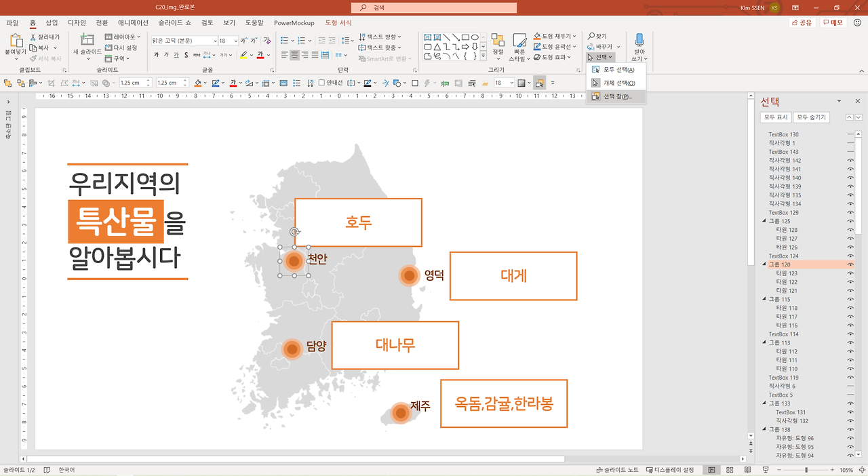Screen dimensions: 868x476
Task: Open Shape Effects (도형 효과) dropdown
Action: pos(551,57)
